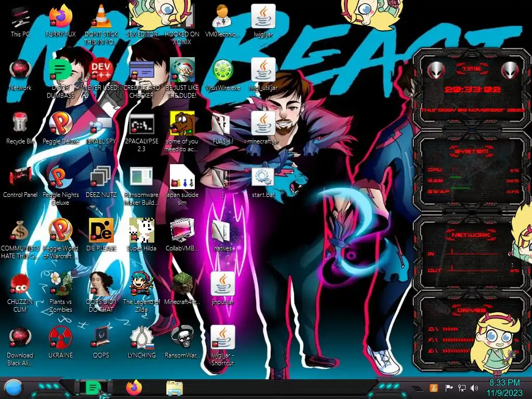Click the volume speaker tray icon

pos(474,388)
